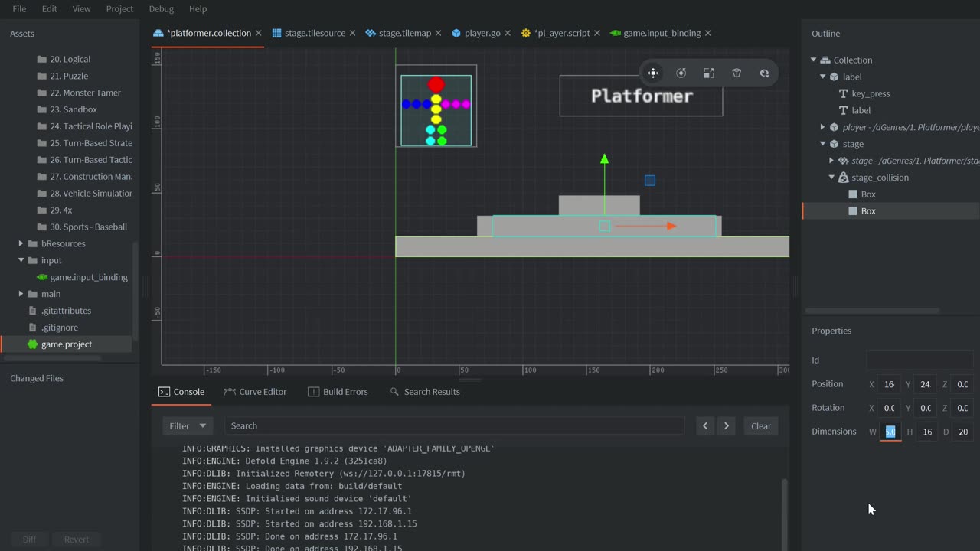Expand the main folder
This screenshot has width=980, height=551.
21,294
